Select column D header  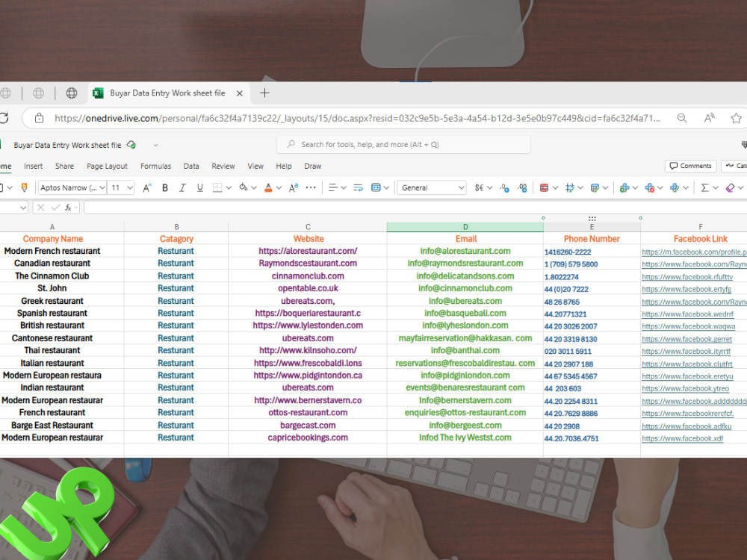tap(465, 227)
